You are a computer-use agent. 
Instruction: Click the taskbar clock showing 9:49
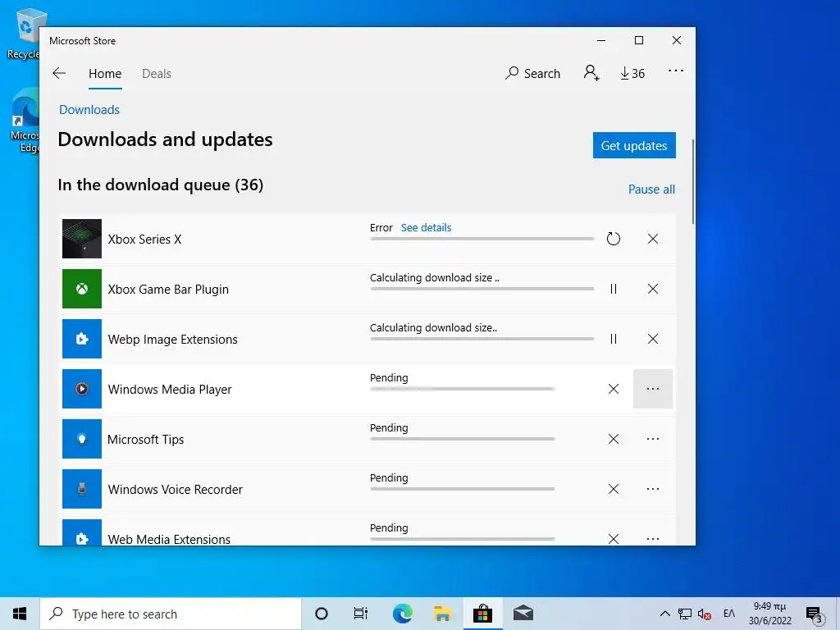(769, 614)
